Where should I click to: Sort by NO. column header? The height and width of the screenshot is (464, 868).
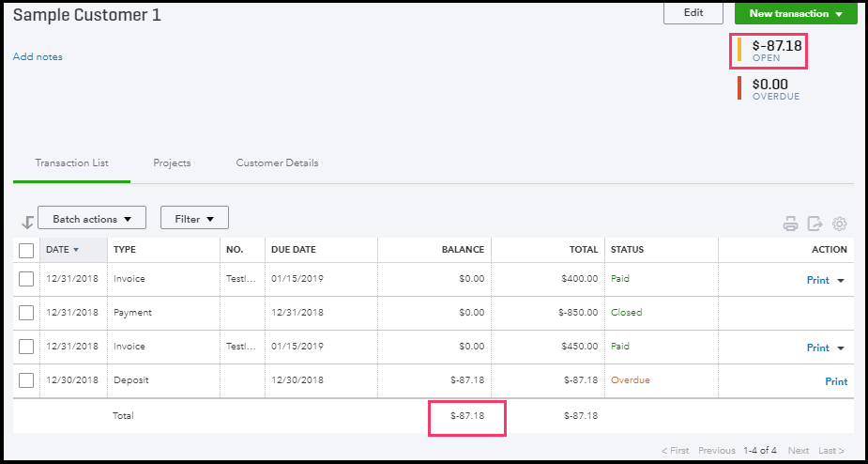point(235,250)
